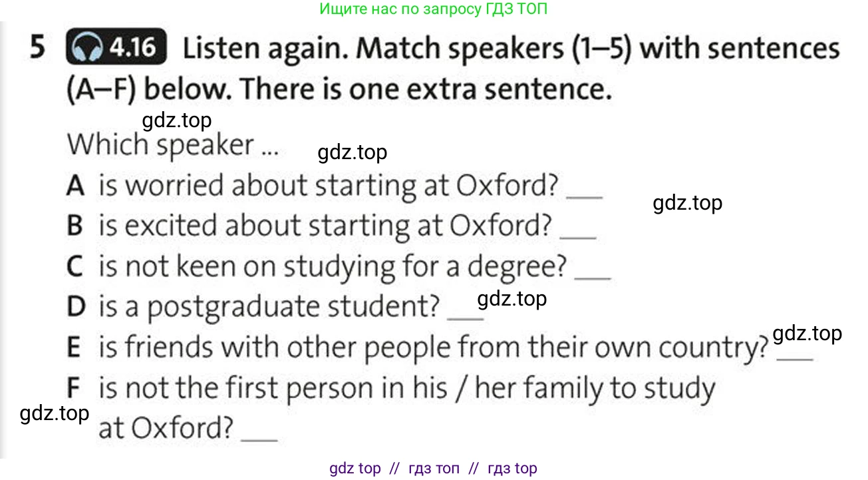
Task: Click the Which speaker prompt text
Action: 172,145
